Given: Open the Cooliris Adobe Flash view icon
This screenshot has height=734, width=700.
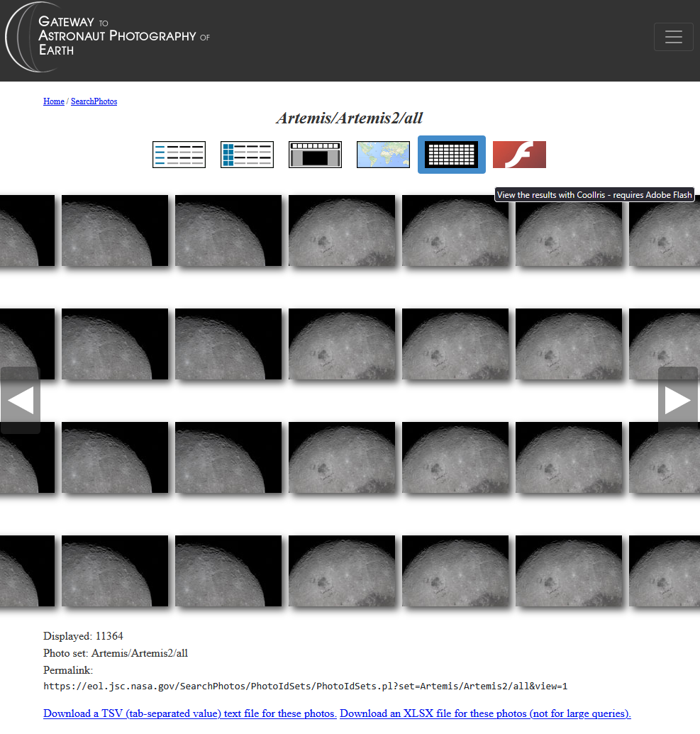Looking at the screenshot, I should [519, 155].
